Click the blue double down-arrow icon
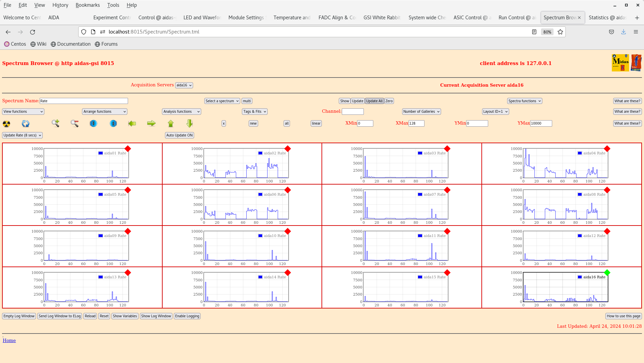 (x=94, y=123)
